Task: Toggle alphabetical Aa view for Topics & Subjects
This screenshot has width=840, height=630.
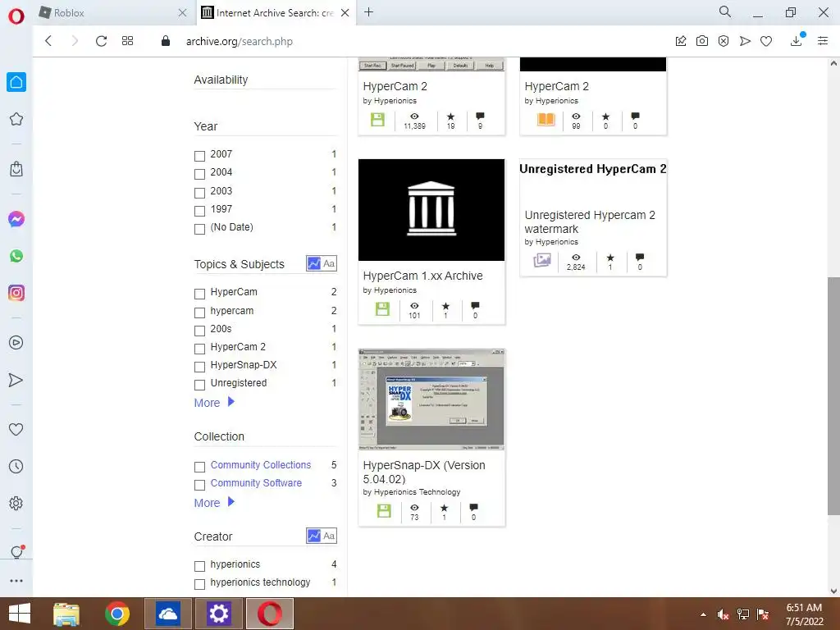Action: coord(329,263)
